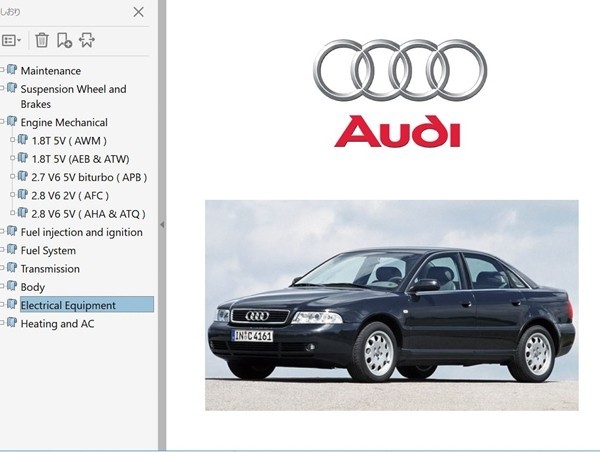The width and height of the screenshot is (600, 452).
Task: Collapse the Engine Mechanical bookmark tree
Action: click(3, 122)
